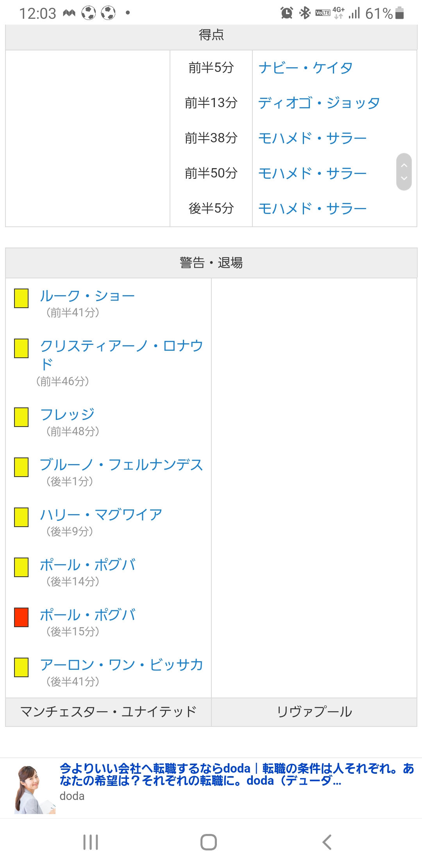Tap Paul Pogba's red card icon
Viewport: 422px width, 868px height.
(x=21, y=617)
